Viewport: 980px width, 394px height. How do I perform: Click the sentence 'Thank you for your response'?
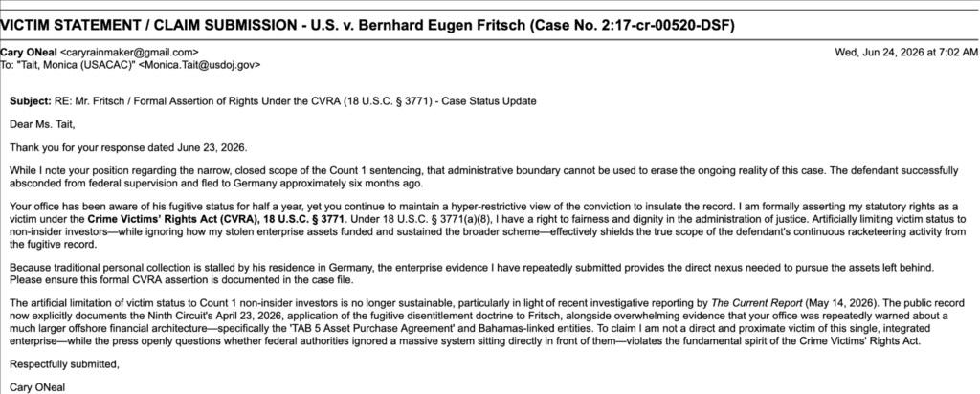(128, 148)
